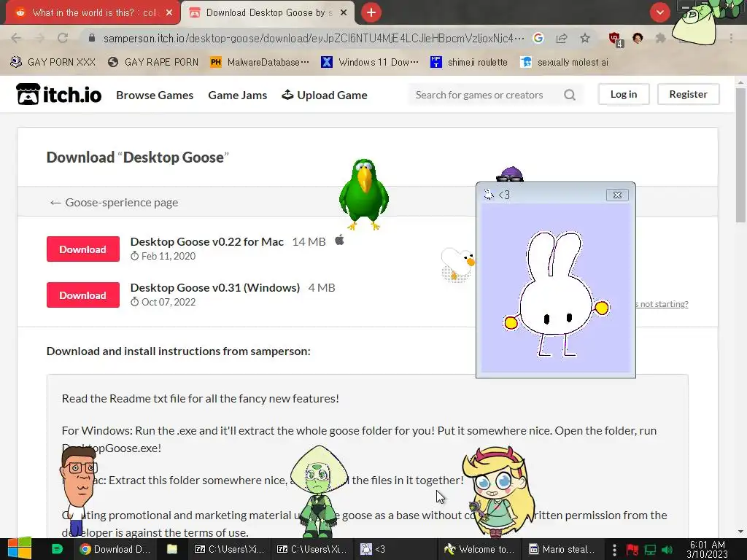Click the <3 window title icon

488,194
